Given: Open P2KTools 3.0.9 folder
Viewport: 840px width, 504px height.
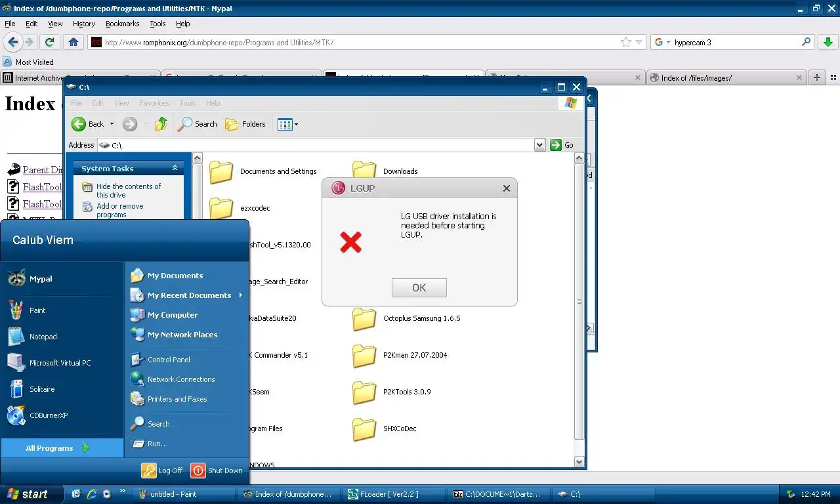Looking at the screenshot, I should tap(391, 392).
